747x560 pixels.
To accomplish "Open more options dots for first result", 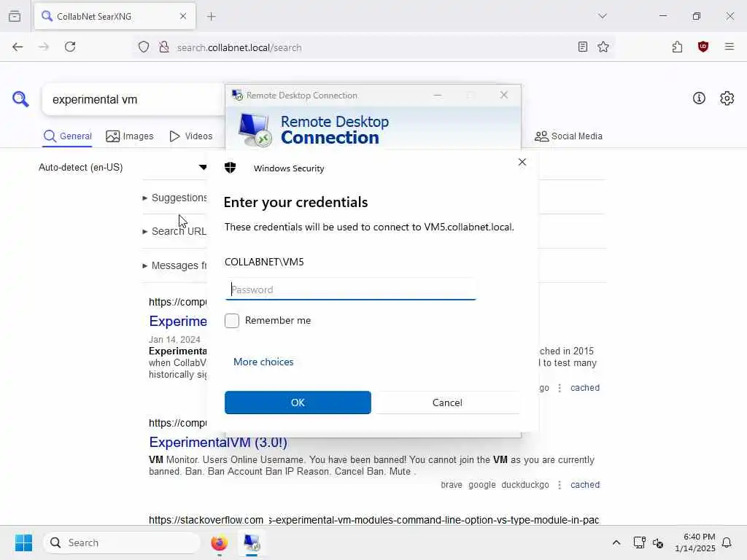I will (560, 388).
